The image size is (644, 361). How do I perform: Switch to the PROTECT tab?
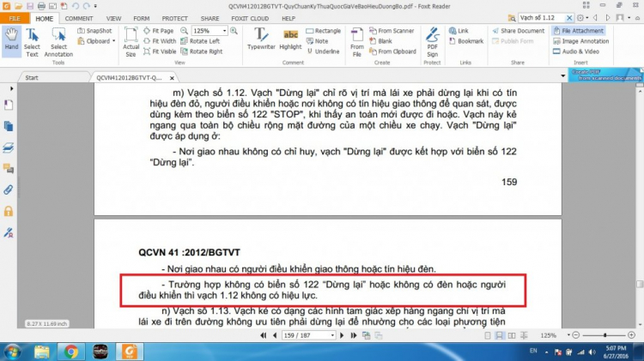(x=174, y=19)
